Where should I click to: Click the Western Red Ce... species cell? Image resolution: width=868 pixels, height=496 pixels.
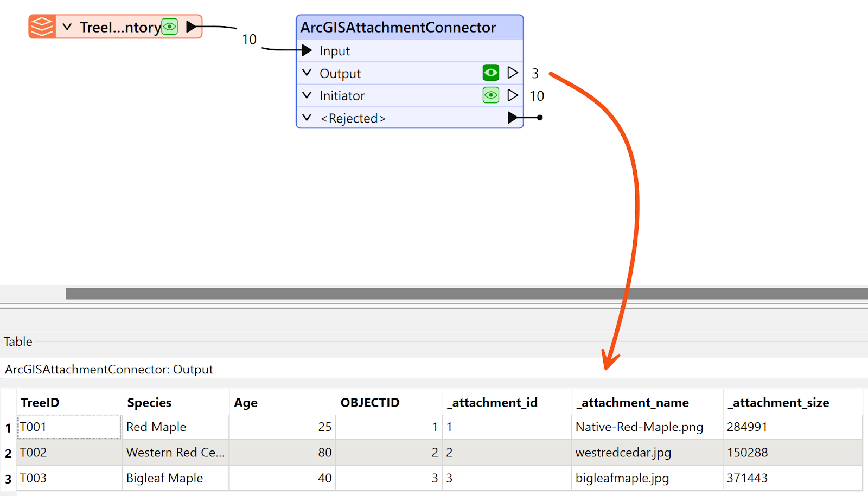pyautogui.click(x=176, y=453)
